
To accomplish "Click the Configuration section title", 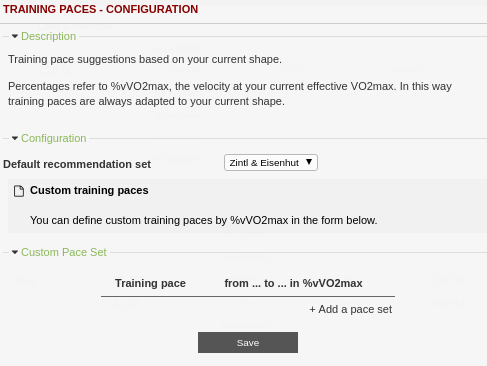I will tap(54, 138).
